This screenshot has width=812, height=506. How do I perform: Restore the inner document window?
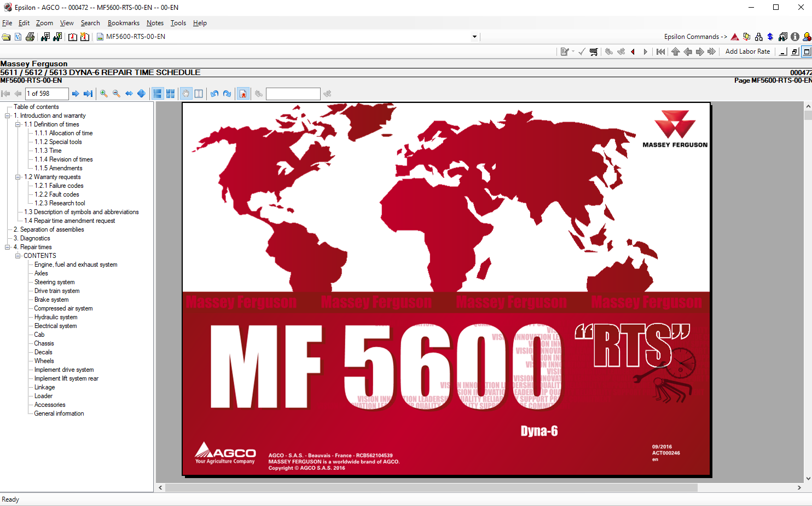[x=795, y=51]
